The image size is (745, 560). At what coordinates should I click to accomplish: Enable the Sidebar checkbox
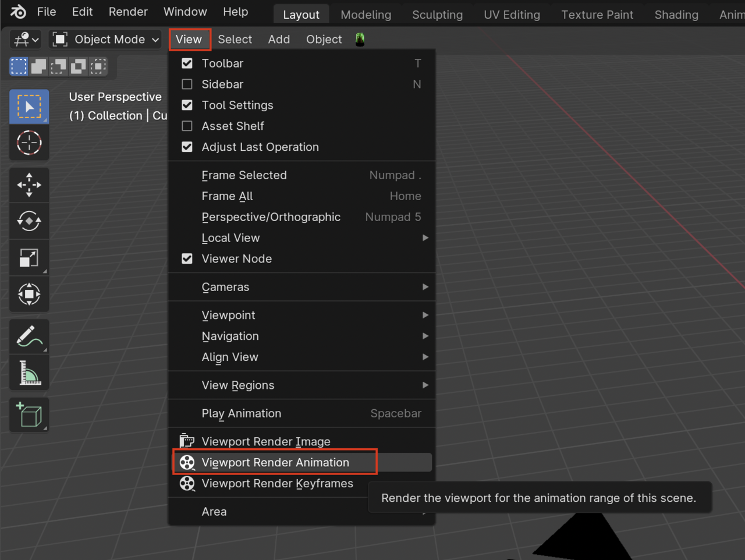click(x=187, y=84)
